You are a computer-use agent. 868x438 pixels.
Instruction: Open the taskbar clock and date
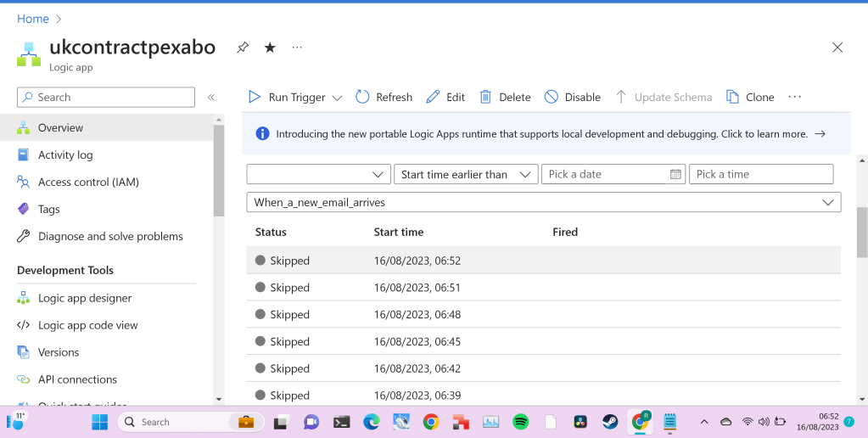pyautogui.click(x=818, y=422)
